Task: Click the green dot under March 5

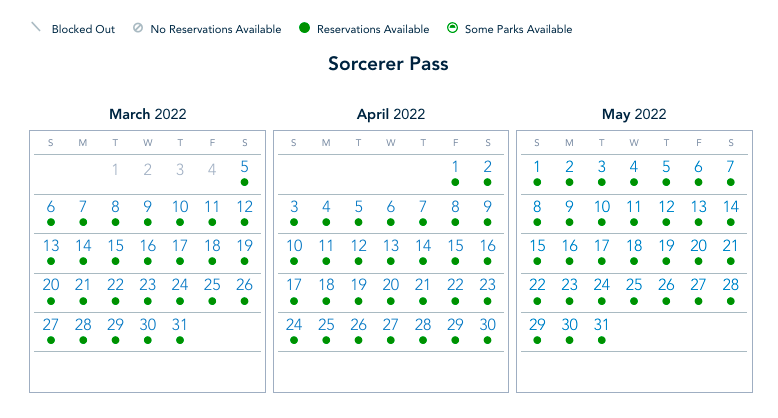Action: click(244, 183)
